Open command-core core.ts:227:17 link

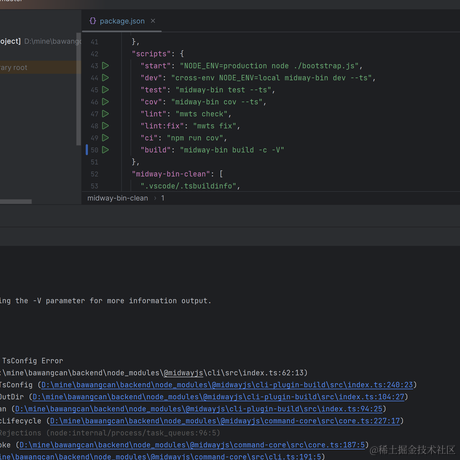[225, 421]
